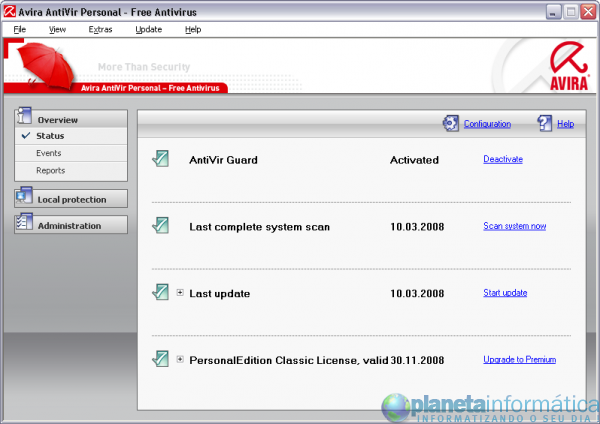Open the File menu

pyautogui.click(x=20, y=29)
